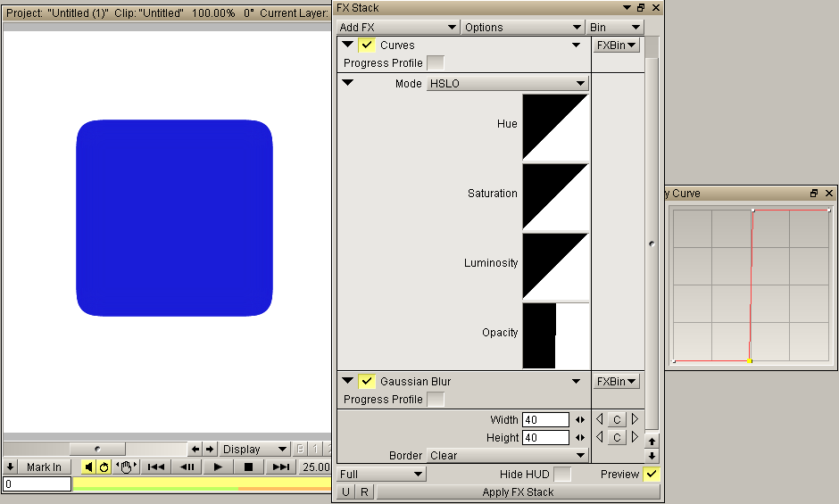Screen dimensions: 839x504
Task: Toggle the loop playback icon
Action: (x=104, y=467)
